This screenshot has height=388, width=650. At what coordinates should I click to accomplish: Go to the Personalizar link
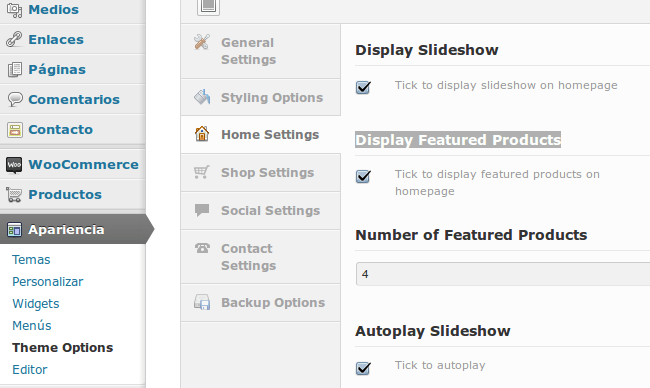coord(48,281)
